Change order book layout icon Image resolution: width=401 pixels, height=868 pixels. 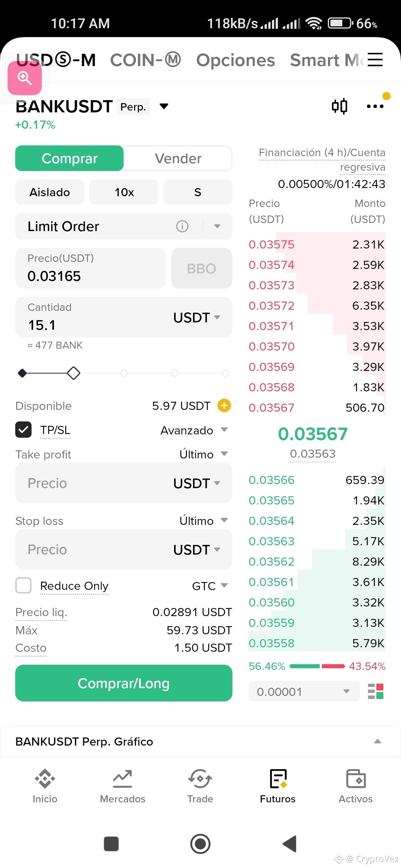point(375,691)
